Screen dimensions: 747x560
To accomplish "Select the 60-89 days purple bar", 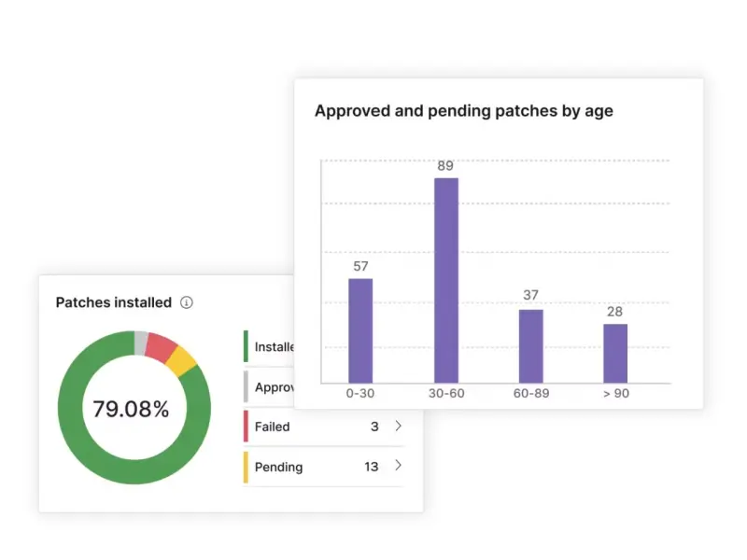I will coord(530,345).
